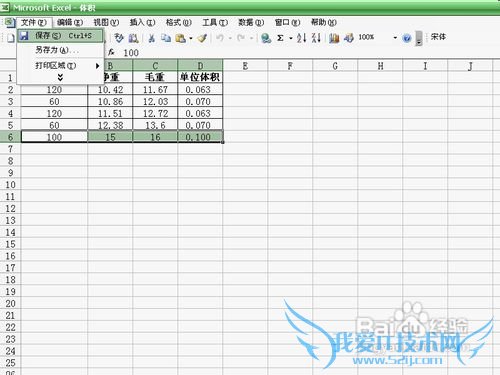Viewport: 500px width, 375px height.
Task: Open the 帮助 menu
Action: point(324,23)
